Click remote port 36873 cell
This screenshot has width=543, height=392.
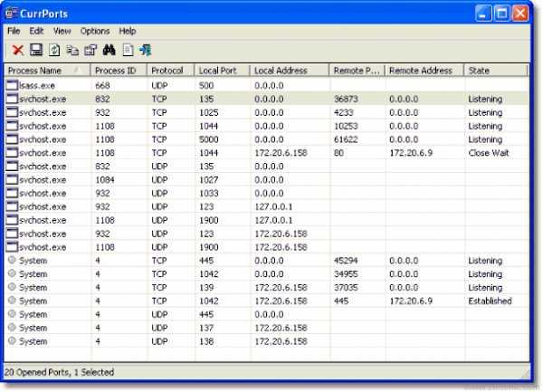click(x=346, y=99)
